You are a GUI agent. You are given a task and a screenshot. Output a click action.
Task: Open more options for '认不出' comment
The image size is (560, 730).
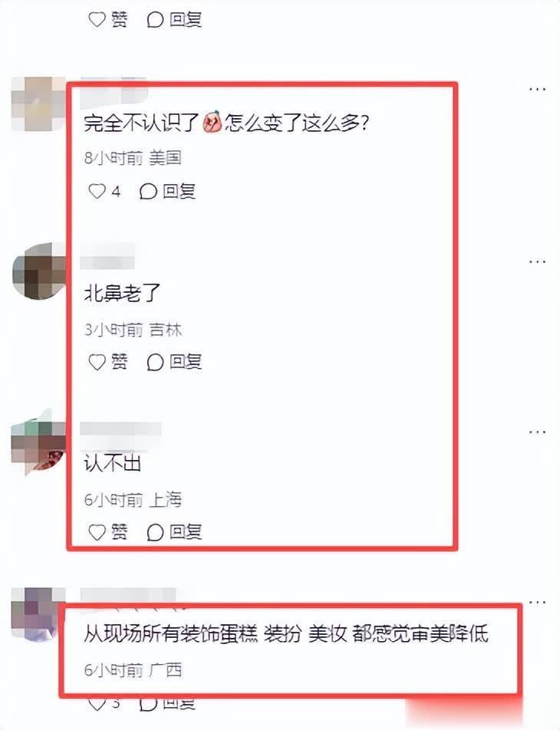(x=537, y=432)
